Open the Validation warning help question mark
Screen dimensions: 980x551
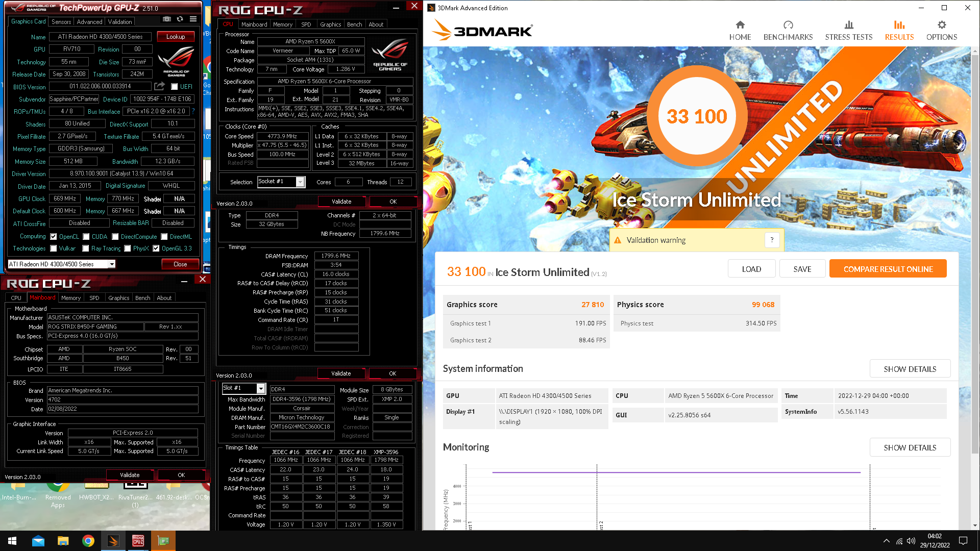tap(772, 240)
